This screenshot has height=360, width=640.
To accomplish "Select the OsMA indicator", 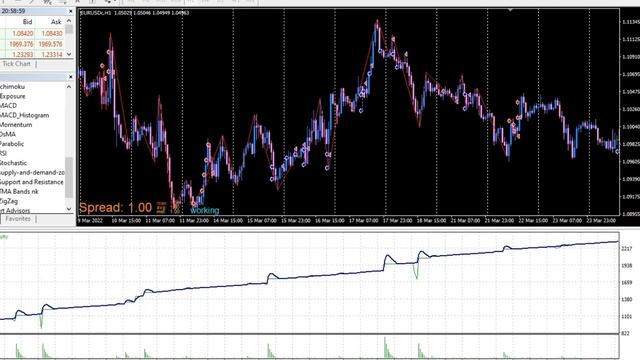I will 8,134.
